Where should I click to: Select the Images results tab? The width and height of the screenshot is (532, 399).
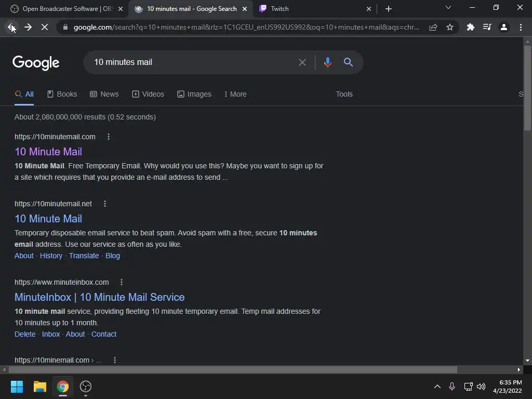click(x=194, y=95)
